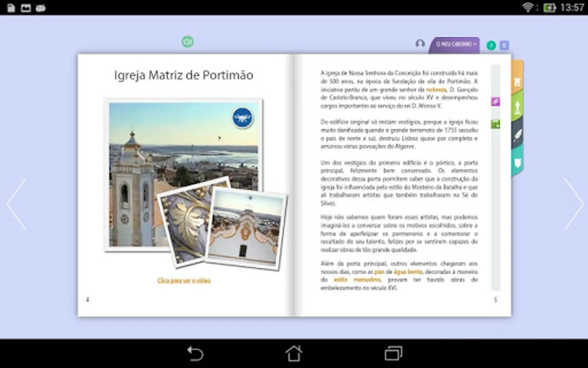588x368 pixels.
Task: Go to the previous page with left arrow
Action: pos(17,204)
